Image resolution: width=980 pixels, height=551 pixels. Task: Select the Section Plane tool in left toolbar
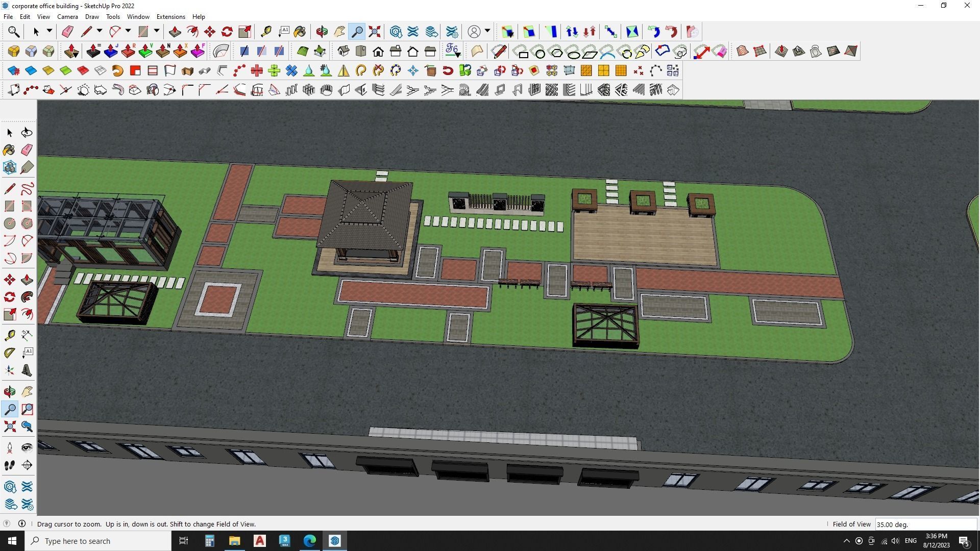[27, 465]
